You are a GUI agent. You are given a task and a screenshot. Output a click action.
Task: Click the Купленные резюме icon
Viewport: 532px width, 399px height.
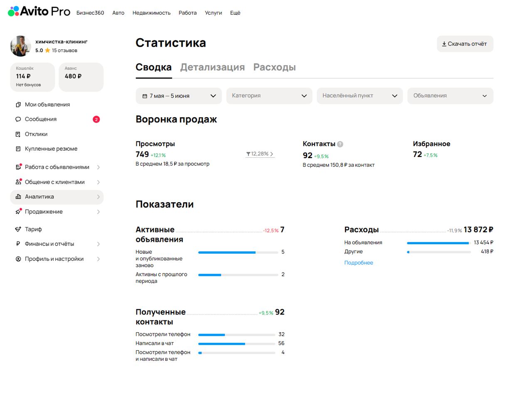[x=18, y=149]
